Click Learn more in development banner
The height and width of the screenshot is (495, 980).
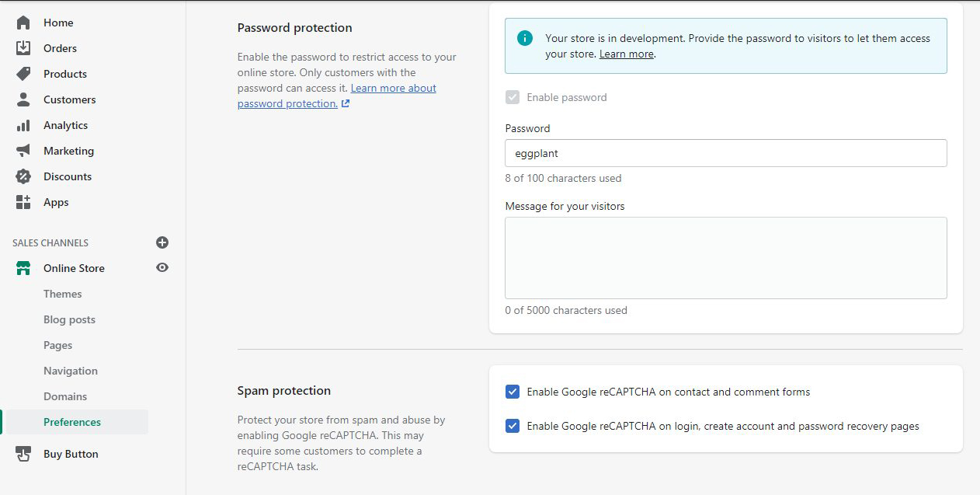coord(627,54)
